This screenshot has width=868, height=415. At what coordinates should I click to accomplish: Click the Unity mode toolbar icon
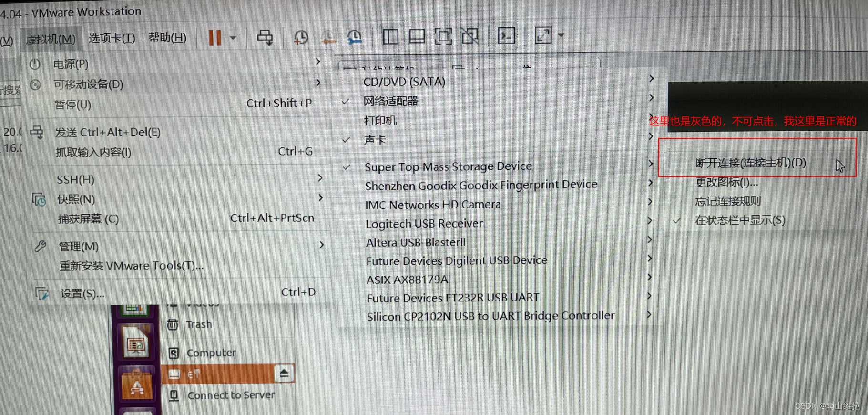click(x=470, y=36)
